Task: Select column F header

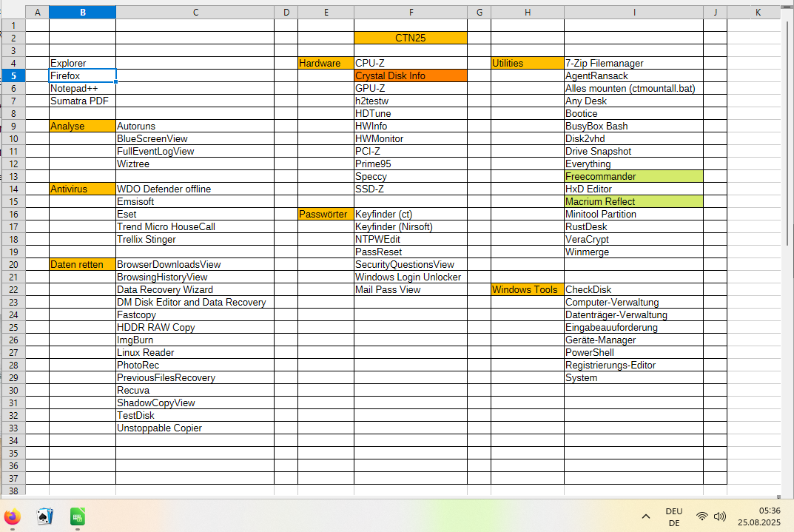Action: 411,12
